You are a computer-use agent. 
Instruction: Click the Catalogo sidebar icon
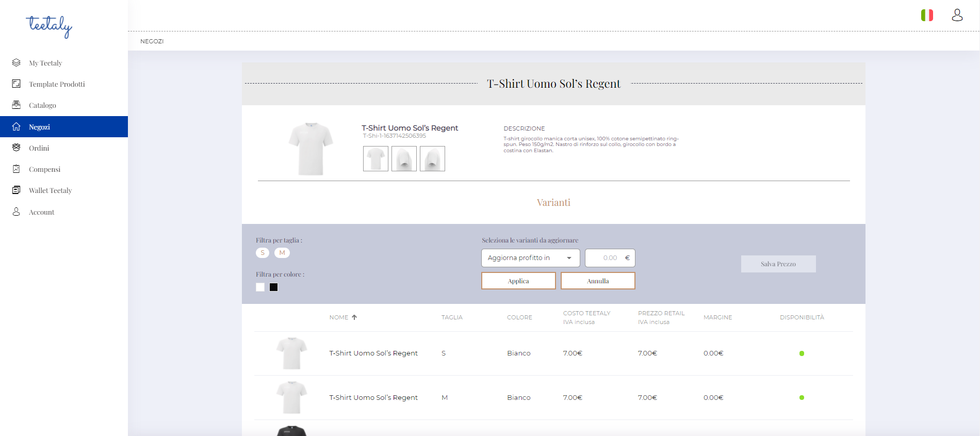click(x=17, y=105)
